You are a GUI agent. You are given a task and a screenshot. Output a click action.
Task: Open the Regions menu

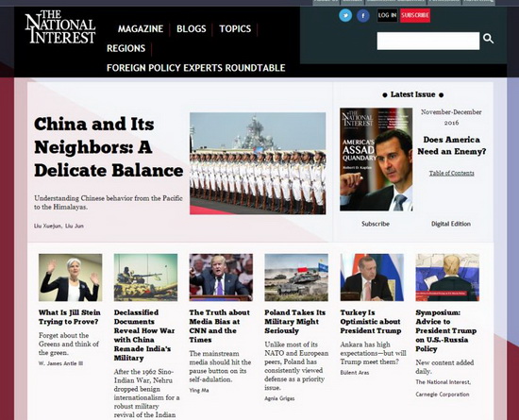(126, 48)
